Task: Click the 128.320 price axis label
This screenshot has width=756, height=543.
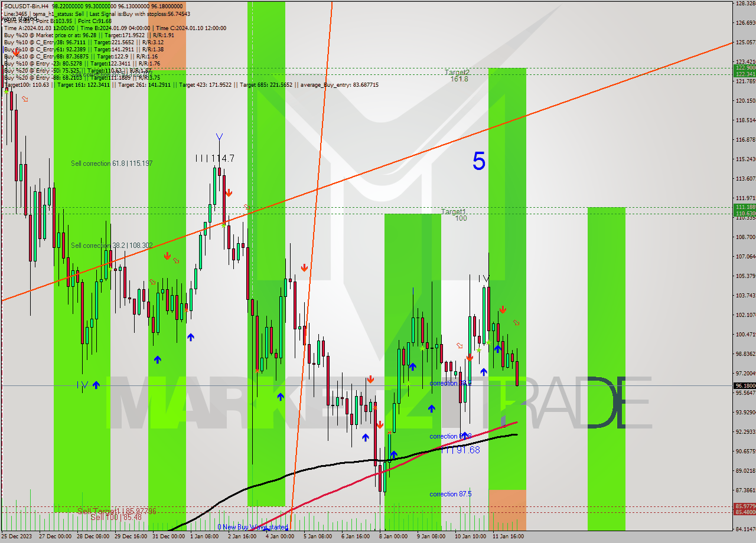Action: (x=745, y=3)
